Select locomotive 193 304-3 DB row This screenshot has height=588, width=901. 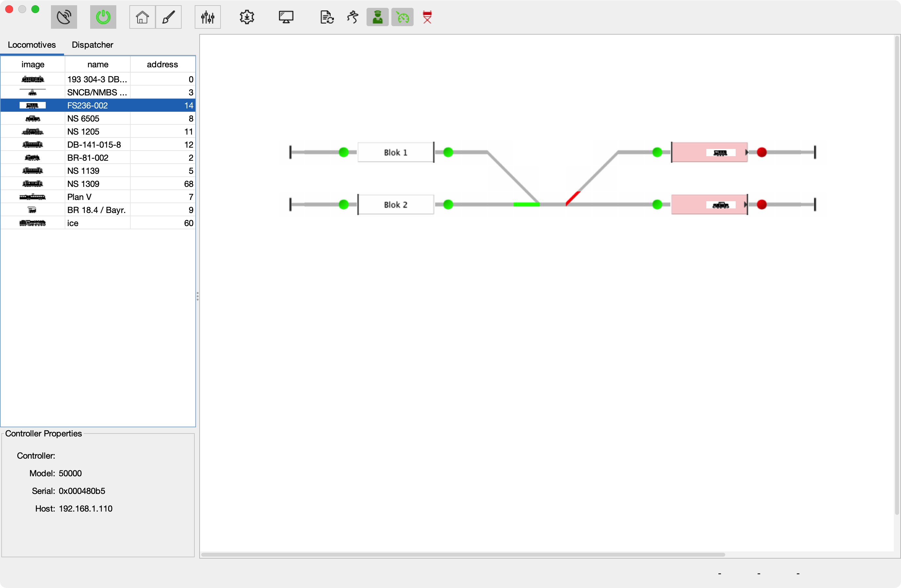[98, 79]
